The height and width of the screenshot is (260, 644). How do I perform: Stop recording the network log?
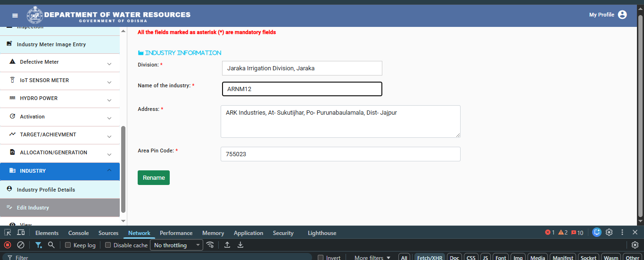click(8, 245)
